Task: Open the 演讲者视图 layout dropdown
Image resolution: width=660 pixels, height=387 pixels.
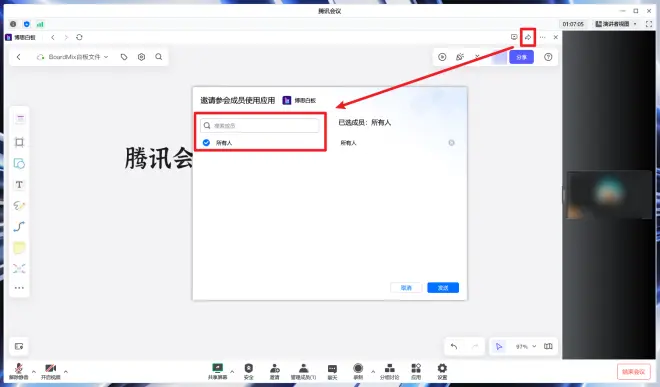Action: [x=616, y=24]
